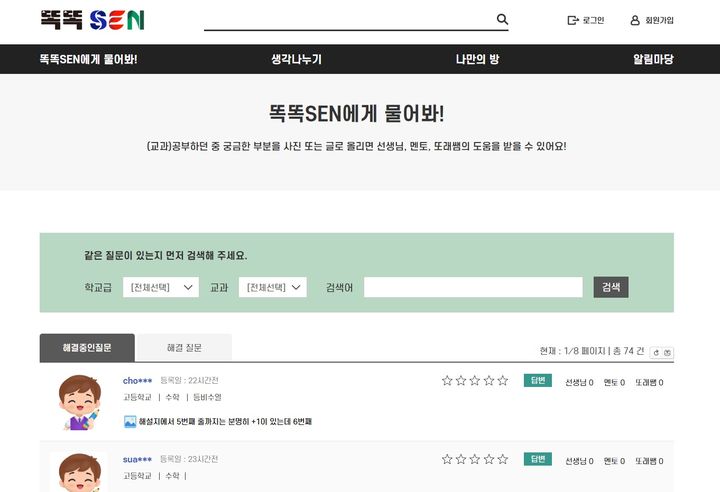
Task: Click 멘토 0 on sua*** row
Action: point(614,461)
